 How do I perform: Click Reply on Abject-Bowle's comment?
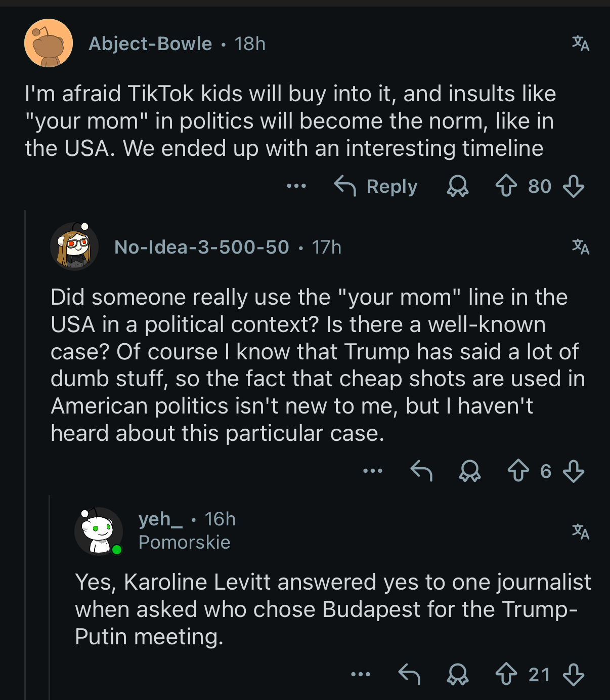[376, 186]
